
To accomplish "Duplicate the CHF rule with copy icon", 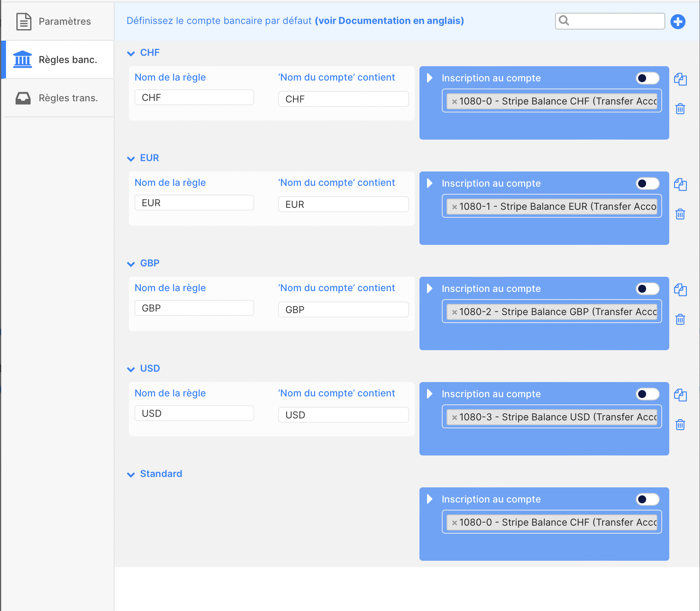I will 680,79.
